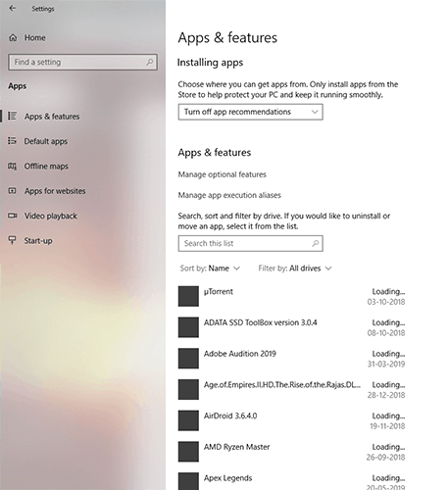Click Loading text in AirDroid row

pos(388,416)
